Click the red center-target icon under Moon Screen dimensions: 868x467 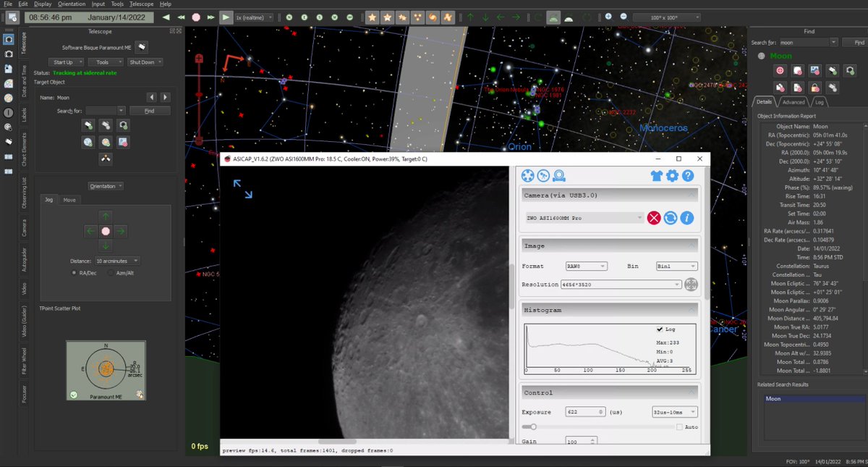pos(780,70)
